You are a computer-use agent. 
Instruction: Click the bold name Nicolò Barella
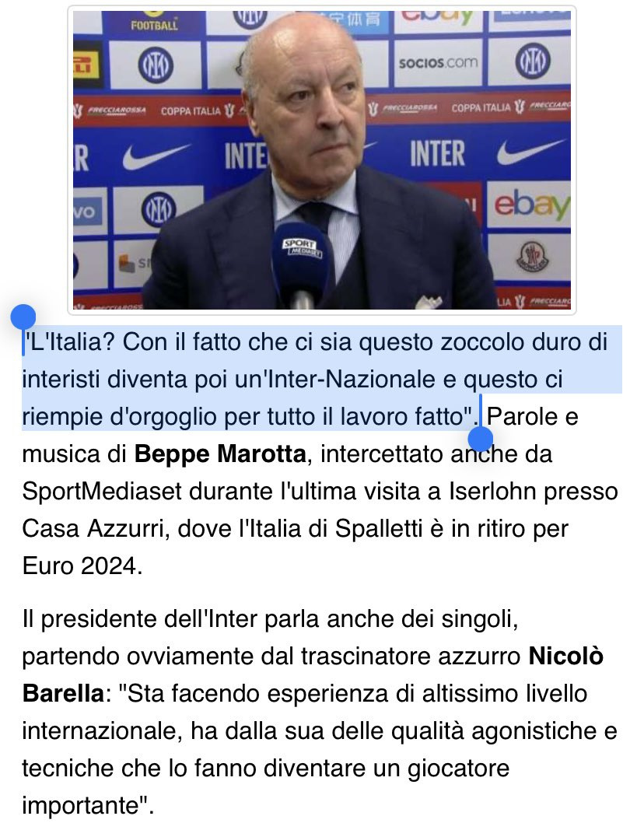click(x=313, y=674)
